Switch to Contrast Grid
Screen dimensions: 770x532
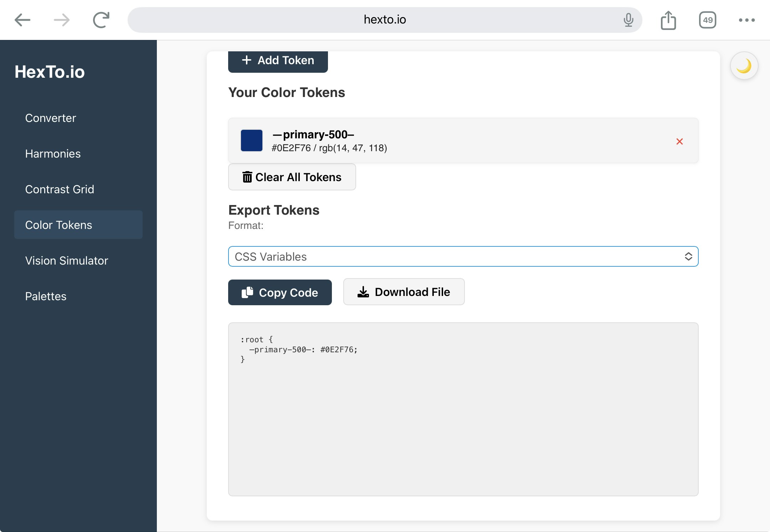(x=60, y=189)
